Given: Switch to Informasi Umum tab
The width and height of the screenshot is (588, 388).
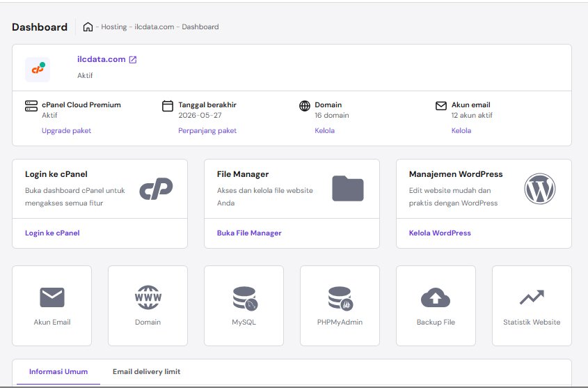Looking at the screenshot, I should 58,371.
